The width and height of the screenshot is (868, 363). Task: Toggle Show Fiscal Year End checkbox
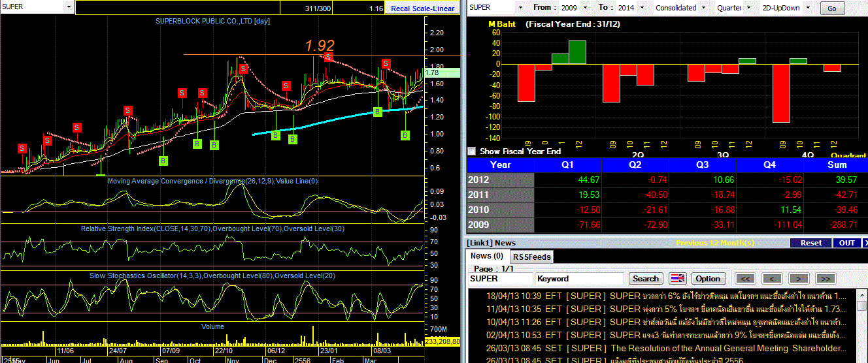(x=473, y=151)
